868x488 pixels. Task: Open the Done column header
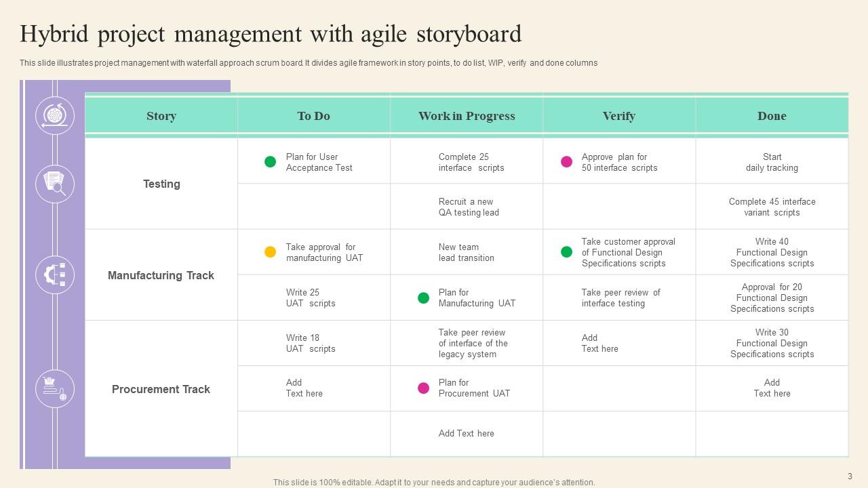point(772,115)
